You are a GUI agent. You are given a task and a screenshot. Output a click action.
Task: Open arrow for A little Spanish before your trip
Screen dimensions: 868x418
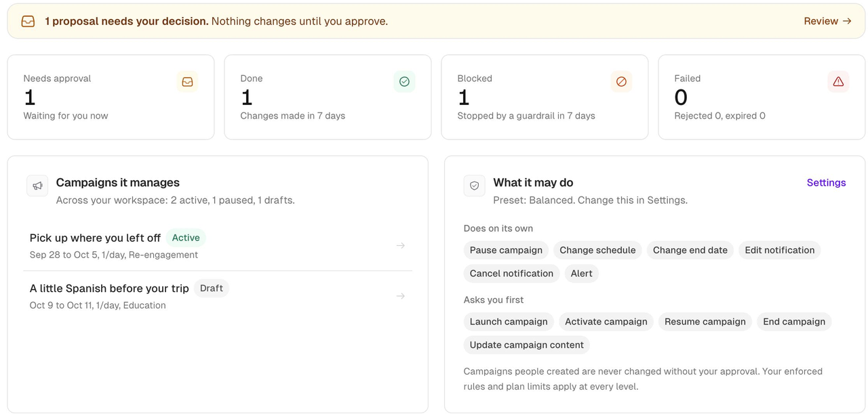(401, 296)
